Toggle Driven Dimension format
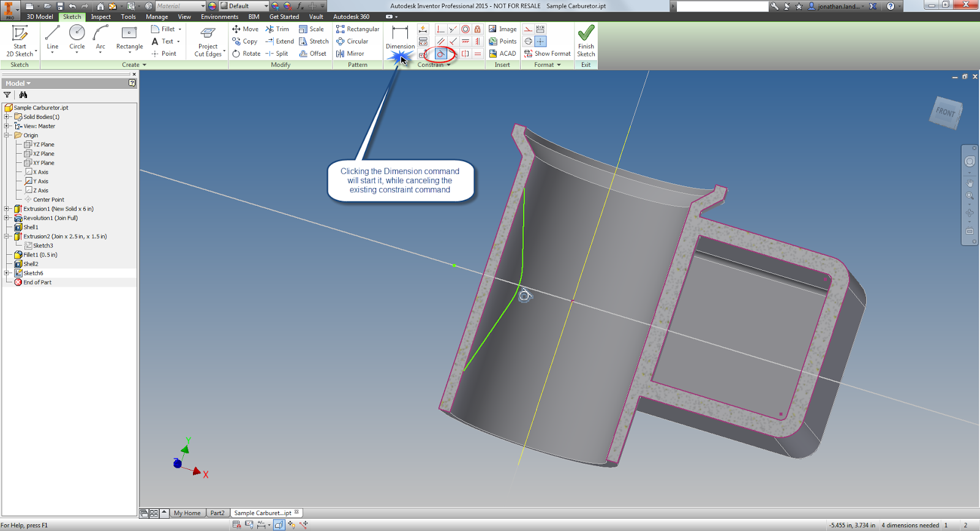The width and height of the screenshot is (980, 531). coord(540,29)
